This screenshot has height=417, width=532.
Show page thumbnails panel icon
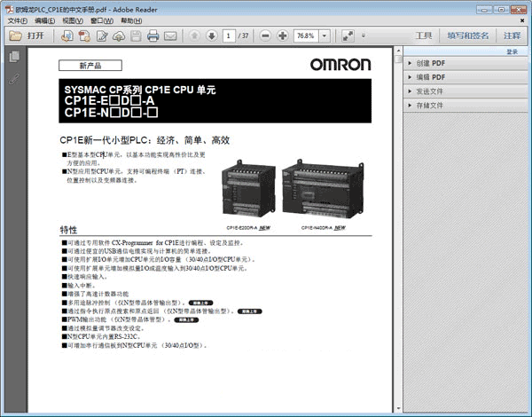(14, 57)
